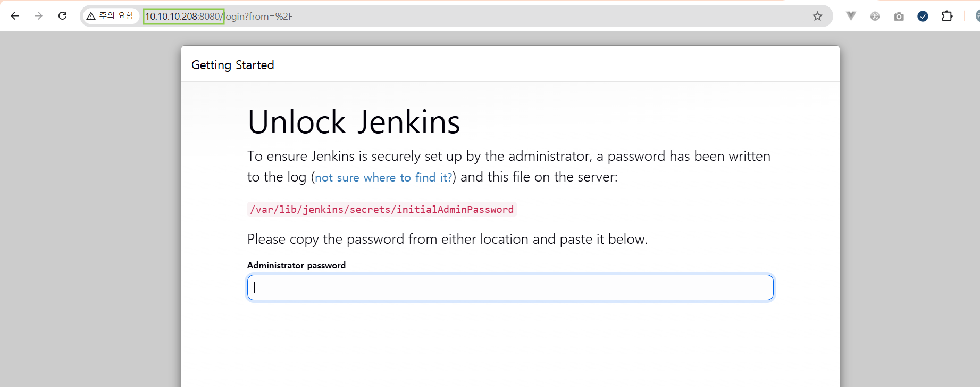980x387 pixels.
Task: Click the camera screenshot extension icon
Action: coord(899,17)
